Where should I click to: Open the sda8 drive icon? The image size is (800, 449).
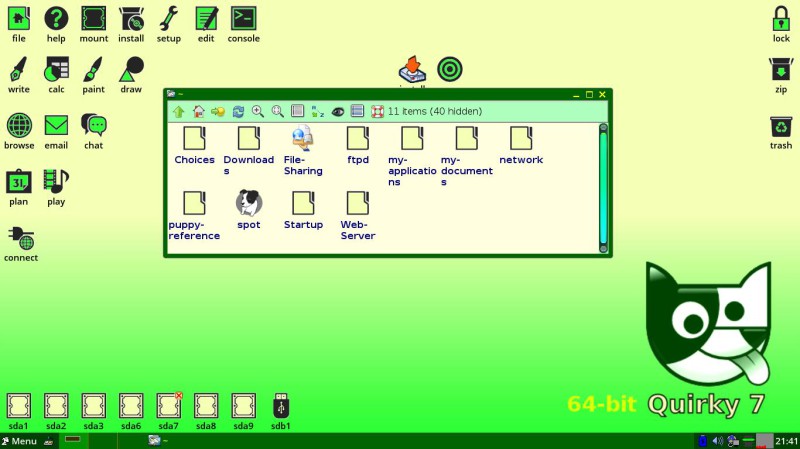tap(206, 406)
